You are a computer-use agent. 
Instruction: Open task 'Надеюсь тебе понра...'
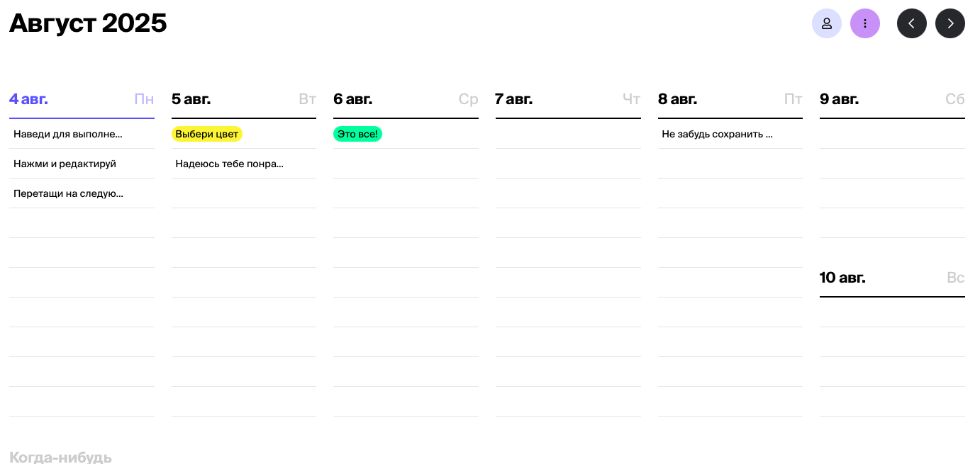pyautogui.click(x=230, y=164)
